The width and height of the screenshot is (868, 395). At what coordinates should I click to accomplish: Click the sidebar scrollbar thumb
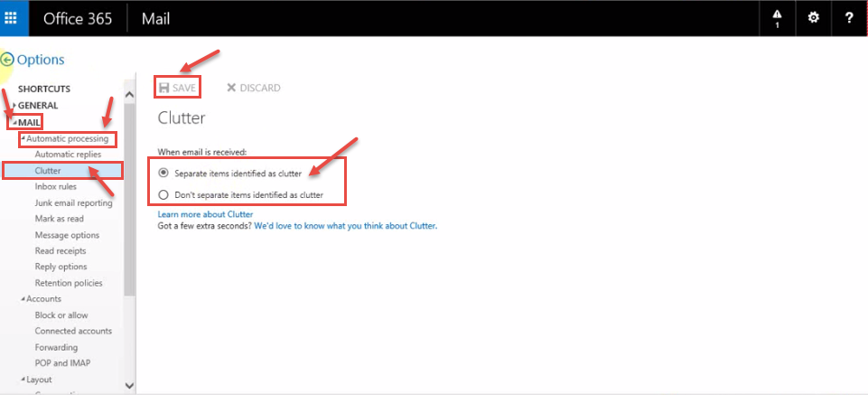click(x=129, y=200)
